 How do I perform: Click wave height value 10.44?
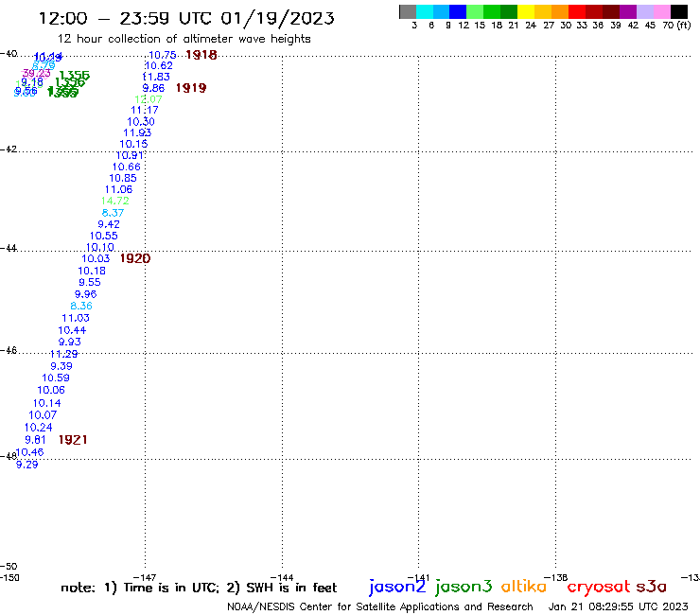pos(72,330)
